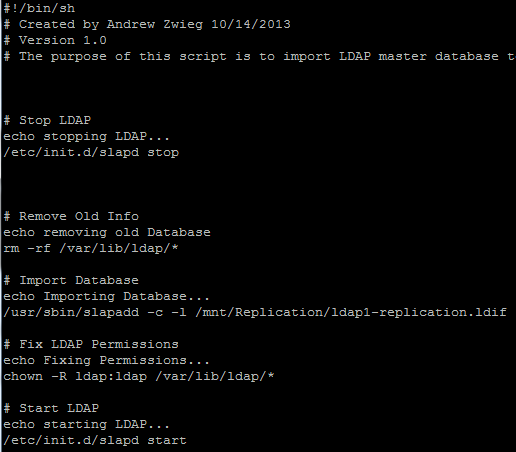516x452 pixels.
Task: Click the # Start LDAP comment
Action: (x=51, y=408)
